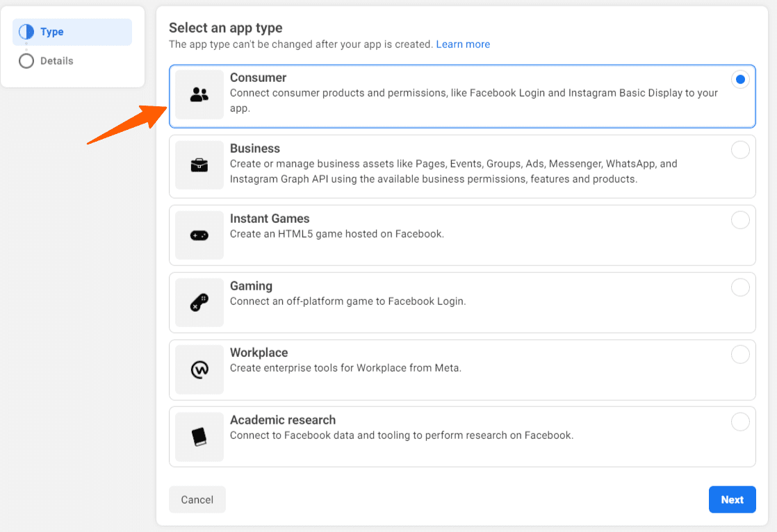Click the Select an app type heading
Screen dimensions: 777x532
pos(225,28)
